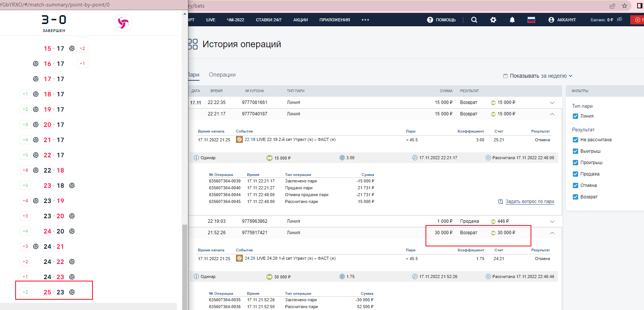This screenshot has height=310, width=644.
Task: Click the point-by-point panel scrollbar
Action: [185, 267]
